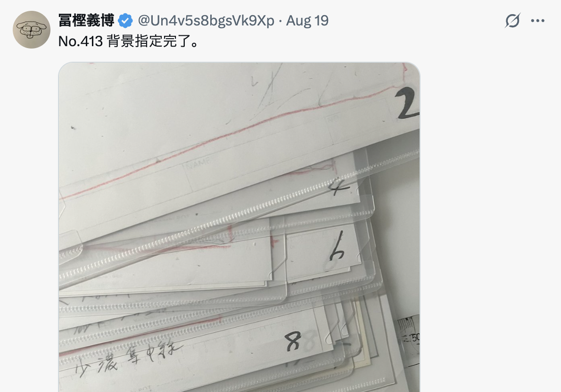
Task: Click empty space right of the photo
Action: pos(490,227)
